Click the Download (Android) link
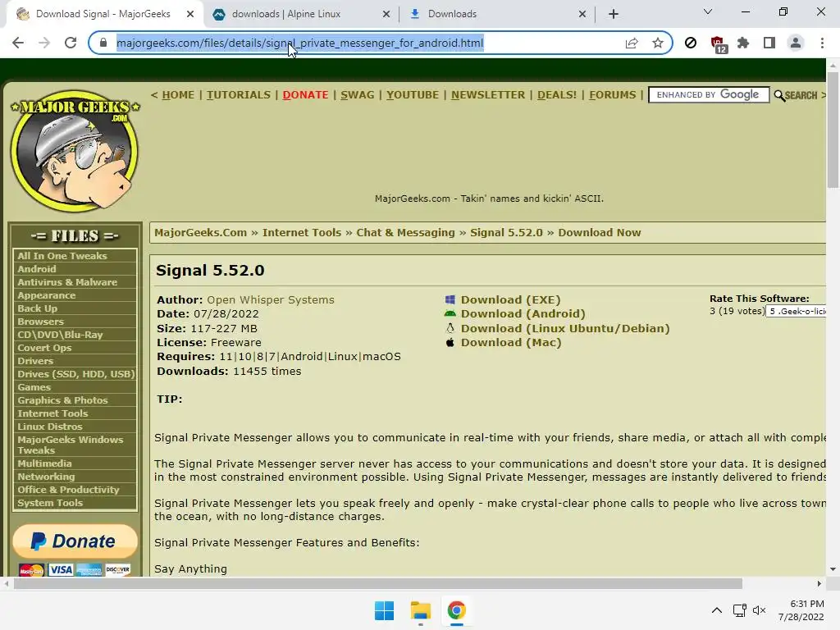 click(x=523, y=313)
